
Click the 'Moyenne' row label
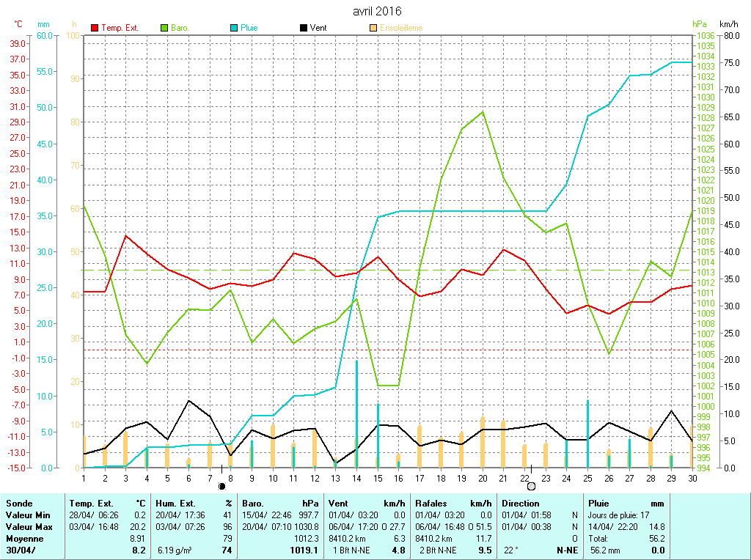(23, 538)
